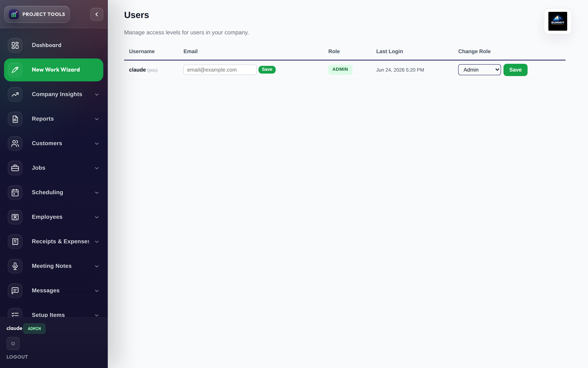Click the Setup Items checklist icon
Image resolution: width=588 pixels, height=368 pixels.
pyautogui.click(x=15, y=313)
